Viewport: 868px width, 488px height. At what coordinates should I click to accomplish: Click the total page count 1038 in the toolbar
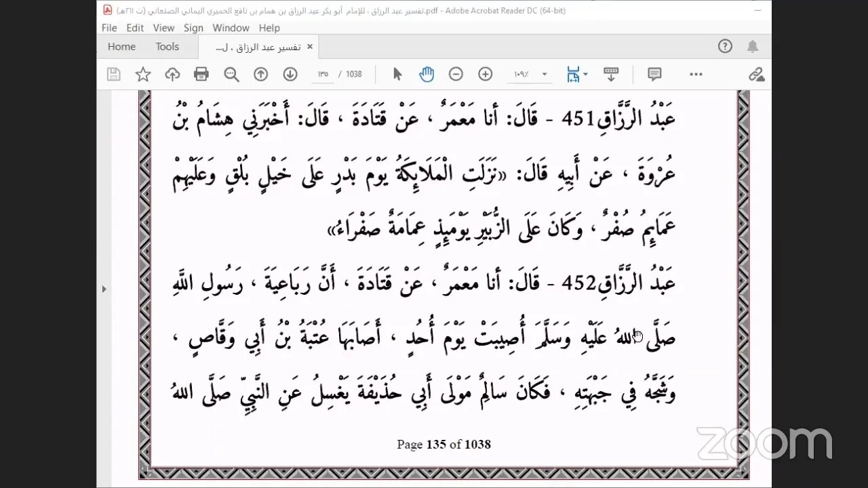click(354, 75)
